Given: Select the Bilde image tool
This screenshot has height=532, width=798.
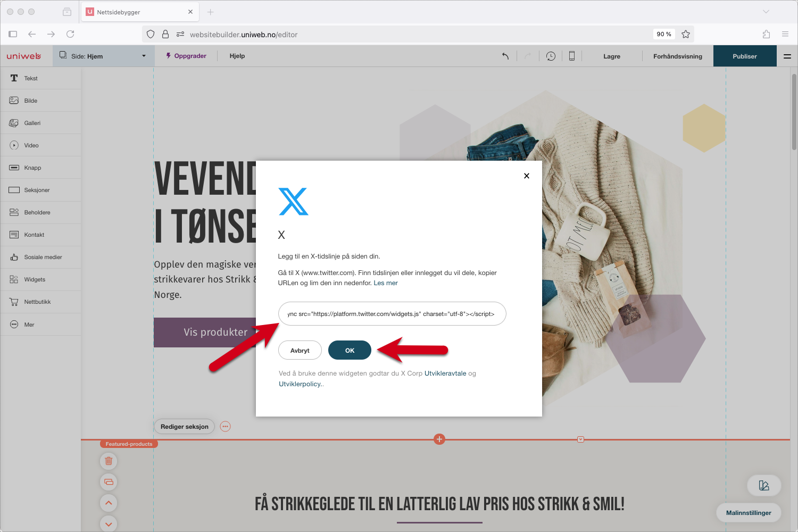Looking at the screenshot, I should [x=40, y=101].
